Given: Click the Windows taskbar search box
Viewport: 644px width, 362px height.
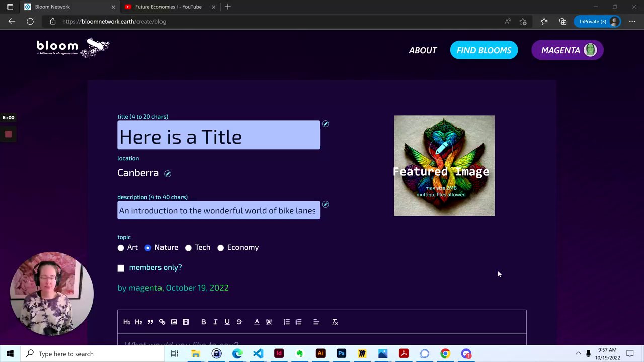Looking at the screenshot, I should tap(93, 354).
